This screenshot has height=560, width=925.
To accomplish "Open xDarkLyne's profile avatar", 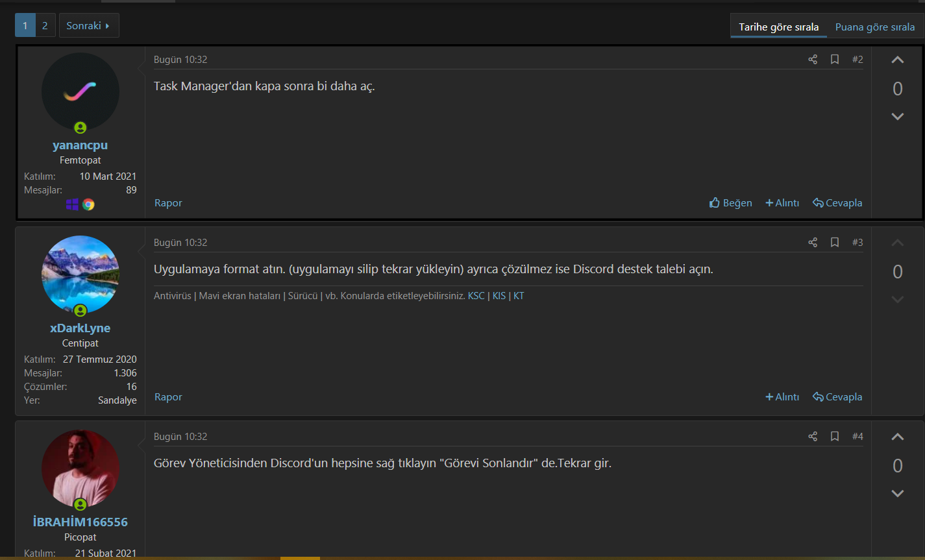I will pyautogui.click(x=80, y=274).
